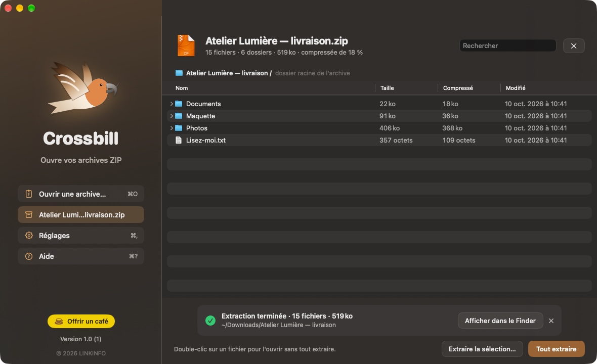Click the Tout extraire button

pos(556,349)
